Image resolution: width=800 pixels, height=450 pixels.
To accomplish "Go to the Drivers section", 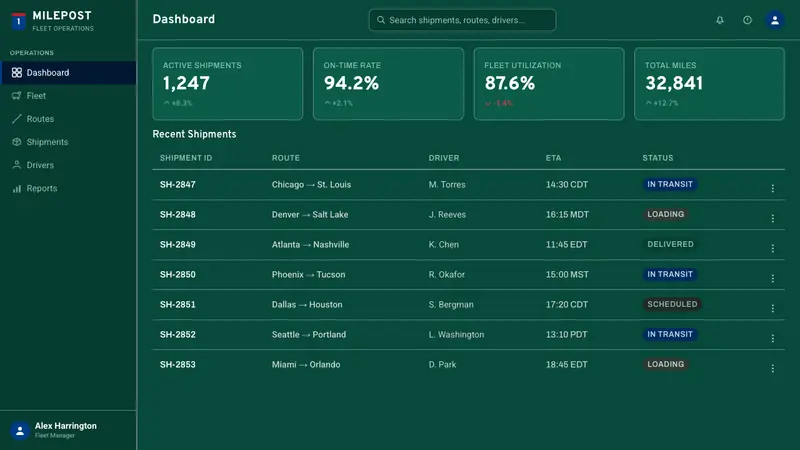I will tap(68, 165).
